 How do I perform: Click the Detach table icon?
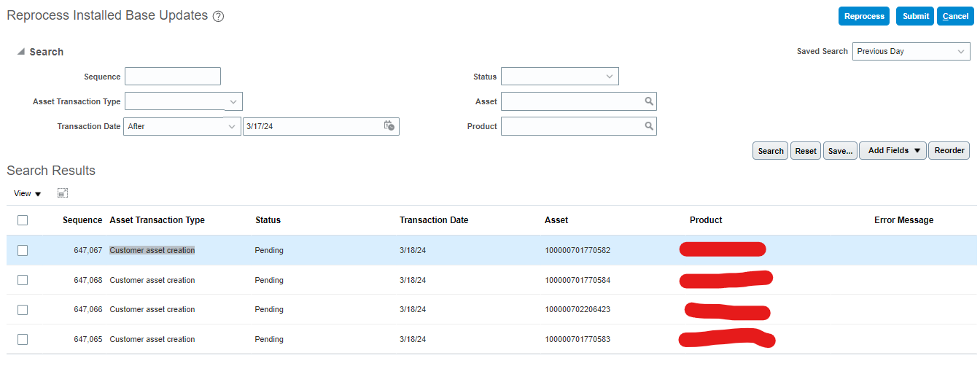(x=63, y=193)
